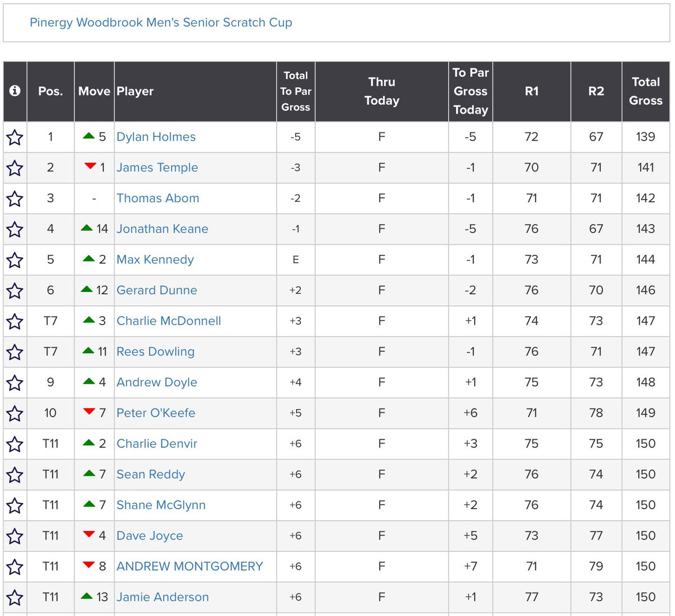Favorite Jamie Anderson via star icon

[15, 597]
